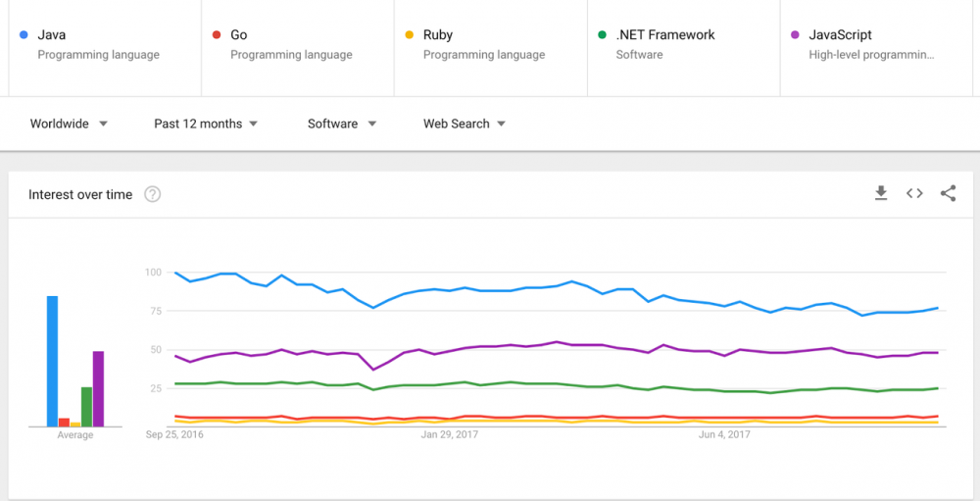Screen dimensions: 980x501
Task: Edit the Ruby search term
Action: 438,35
